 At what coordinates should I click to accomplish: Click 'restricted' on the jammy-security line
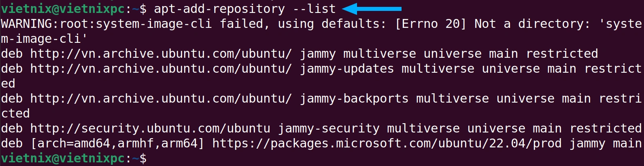[x=606, y=128]
